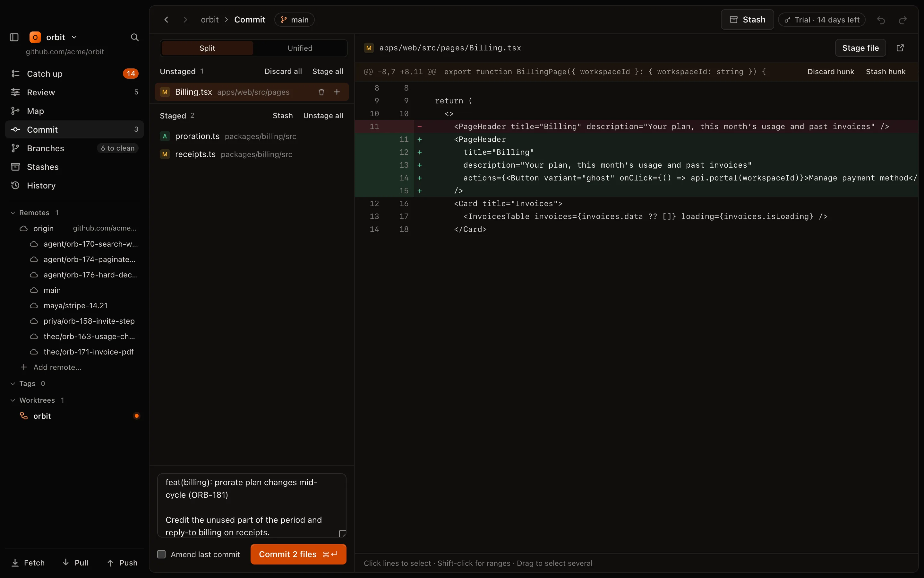Fetch from remote

pyautogui.click(x=28, y=563)
